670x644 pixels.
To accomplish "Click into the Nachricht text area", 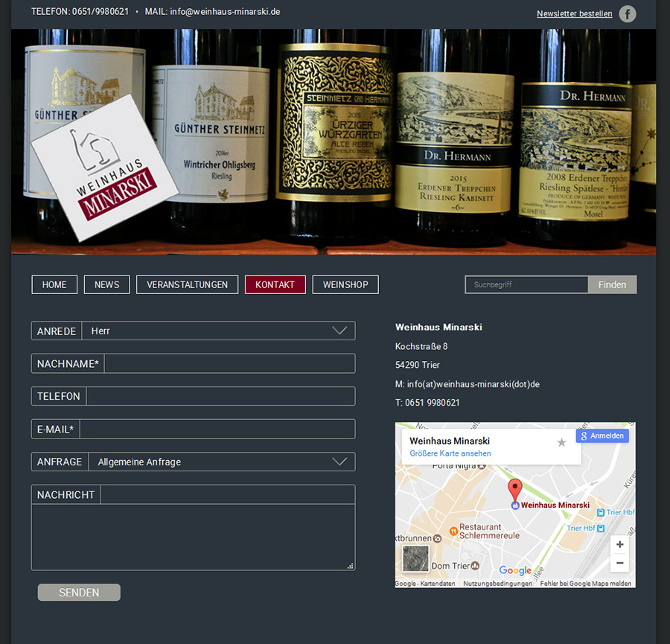I will 193,538.
